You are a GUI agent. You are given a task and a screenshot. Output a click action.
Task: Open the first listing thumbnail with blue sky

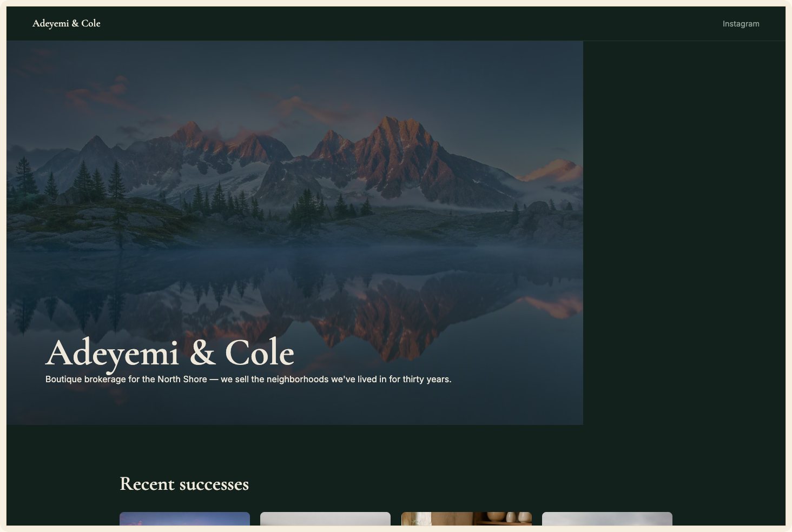click(x=184, y=518)
